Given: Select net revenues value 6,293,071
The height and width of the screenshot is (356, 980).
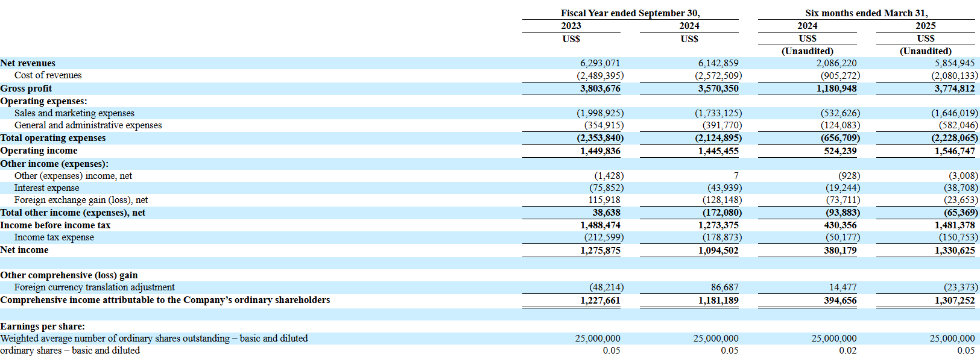Looking at the screenshot, I should click(599, 63).
